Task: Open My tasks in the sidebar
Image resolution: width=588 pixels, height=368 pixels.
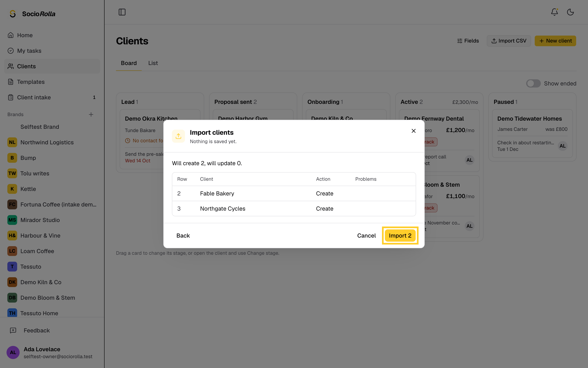Action: coord(52,51)
